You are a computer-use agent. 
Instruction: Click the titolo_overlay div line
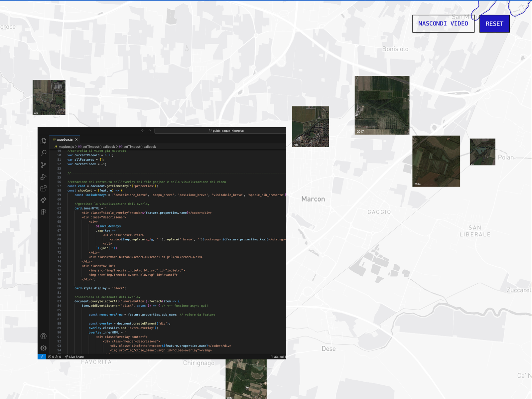coord(147,213)
